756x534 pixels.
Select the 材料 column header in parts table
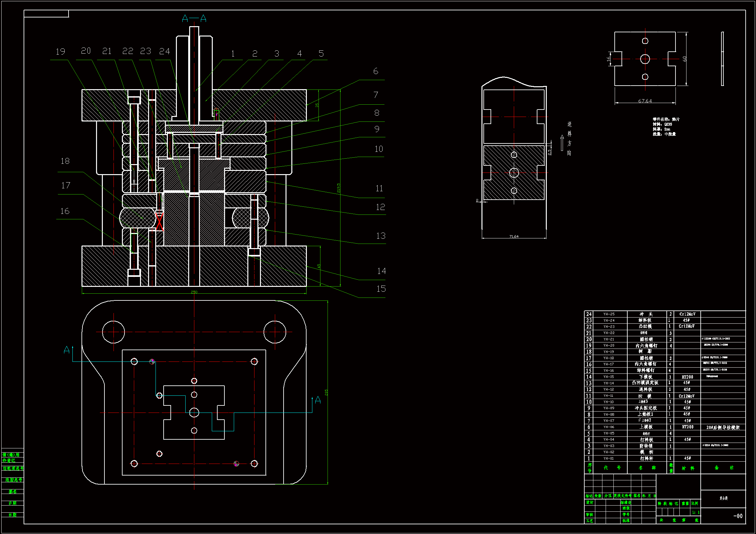(x=688, y=468)
